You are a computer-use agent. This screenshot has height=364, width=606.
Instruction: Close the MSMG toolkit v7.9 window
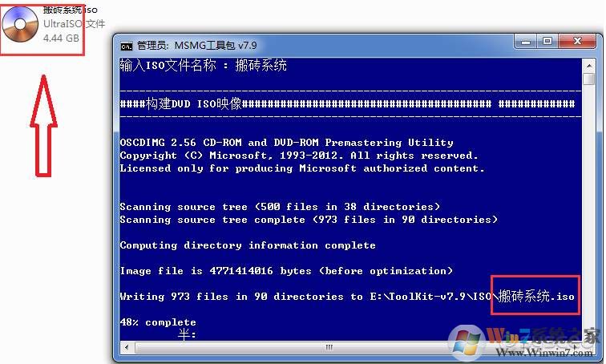coord(577,42)
